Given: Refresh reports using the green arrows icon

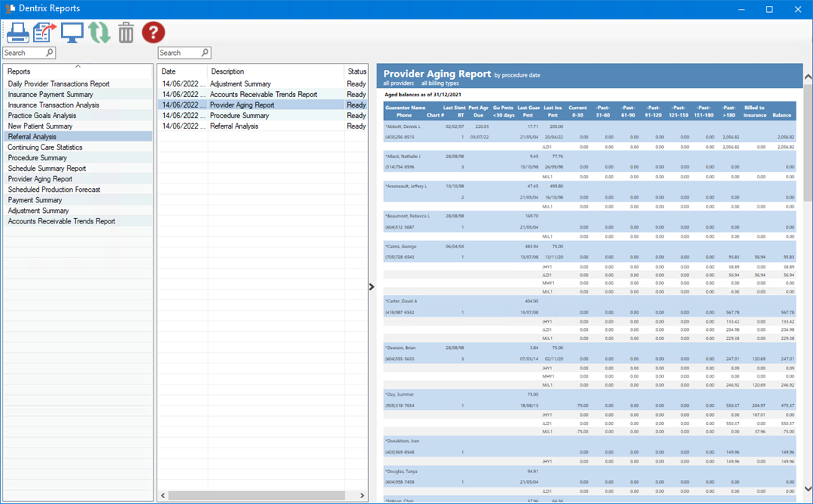Looking at the screenshot, I should 99,32.
